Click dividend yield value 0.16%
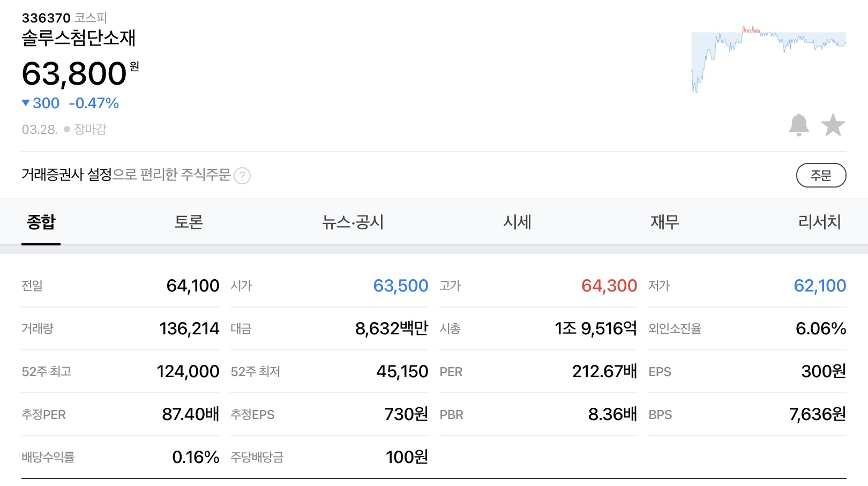The height and width of the screenshot is (486, 868). (x=196, y=457)
